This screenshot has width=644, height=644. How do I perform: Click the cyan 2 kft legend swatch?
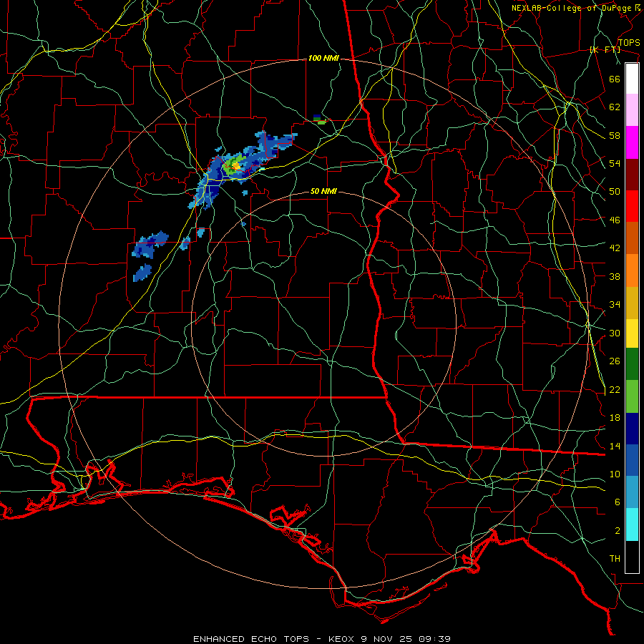pyautogui.click(x=632, y=525)
